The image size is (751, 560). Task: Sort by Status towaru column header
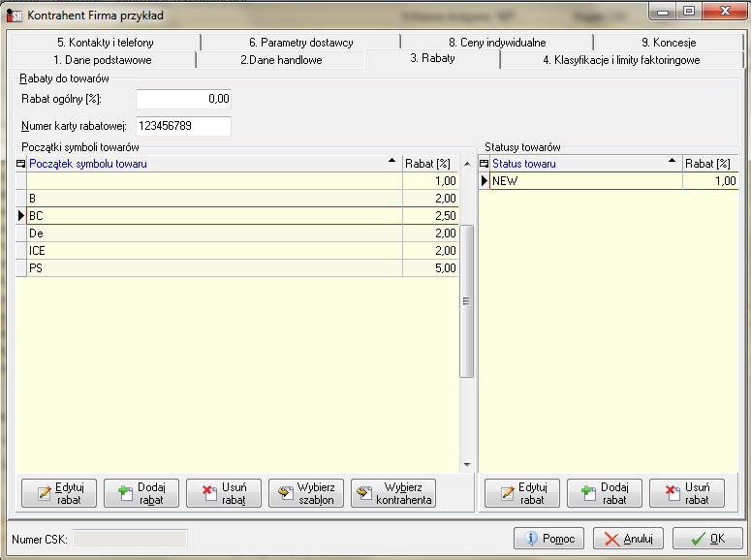585,164
